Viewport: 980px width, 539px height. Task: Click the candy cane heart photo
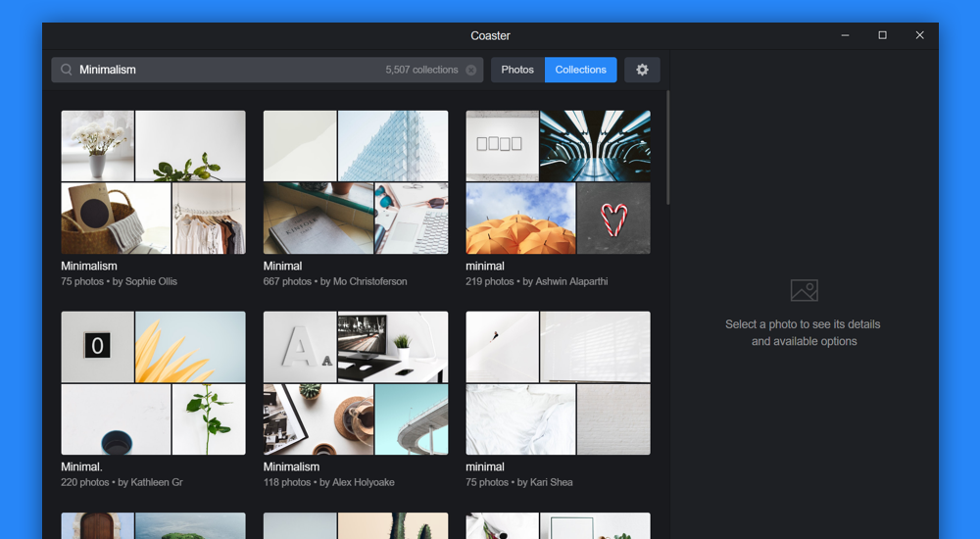click(x=613, y=219)
